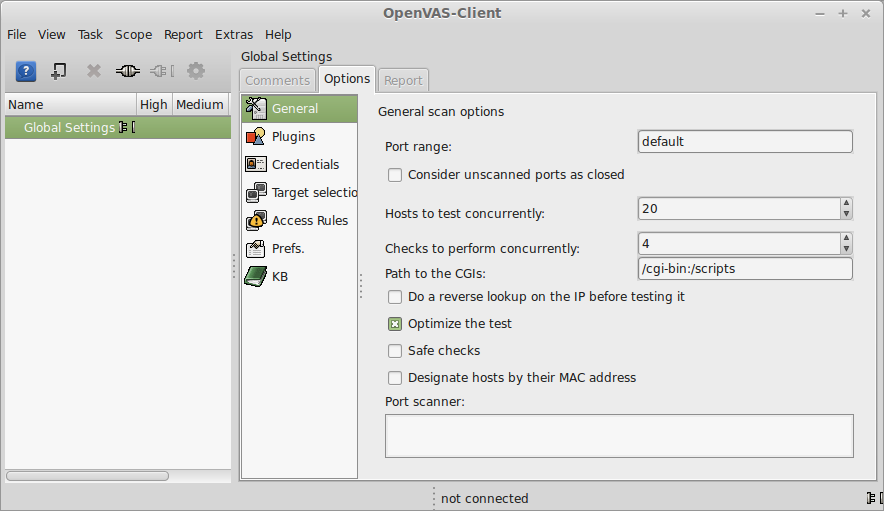Click the task list horizontal scrollbar
Screen dimensions: 884x511
(x=87, y=476)
